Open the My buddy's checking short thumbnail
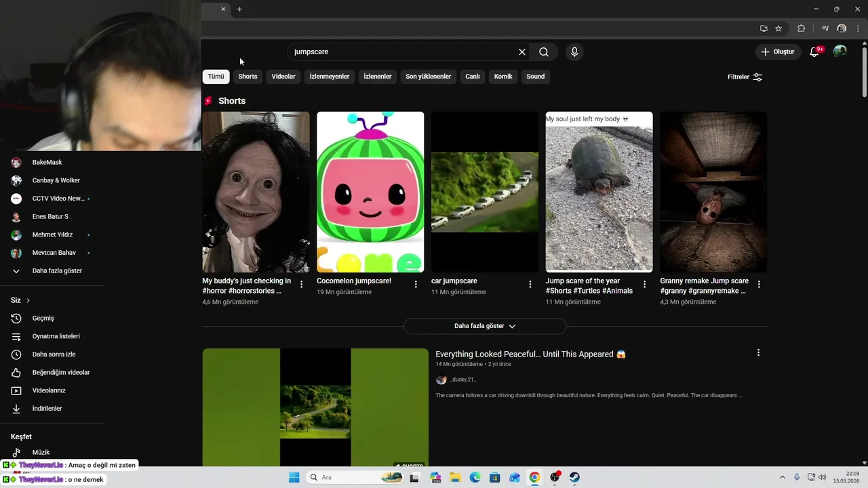868x488 pixels. (256, 192)
